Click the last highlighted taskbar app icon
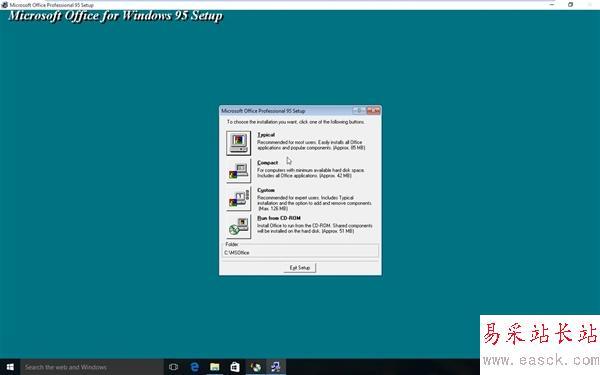This screenshot has width=600, height=375. [x=276, y=367]
